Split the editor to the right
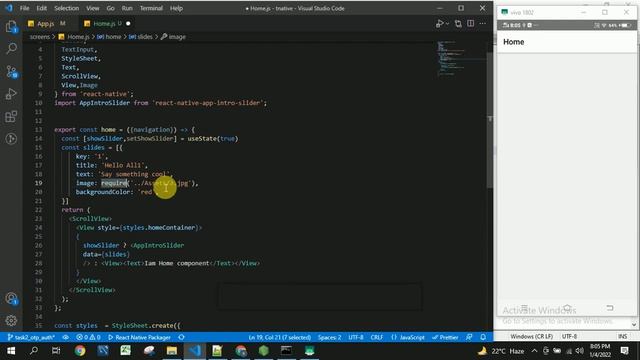 click(471, 24)
